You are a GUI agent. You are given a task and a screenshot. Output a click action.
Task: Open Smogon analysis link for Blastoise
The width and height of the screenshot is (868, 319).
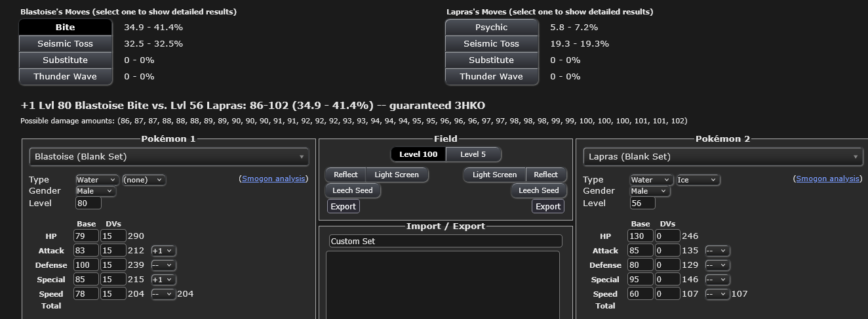click(x=274, y=179)
